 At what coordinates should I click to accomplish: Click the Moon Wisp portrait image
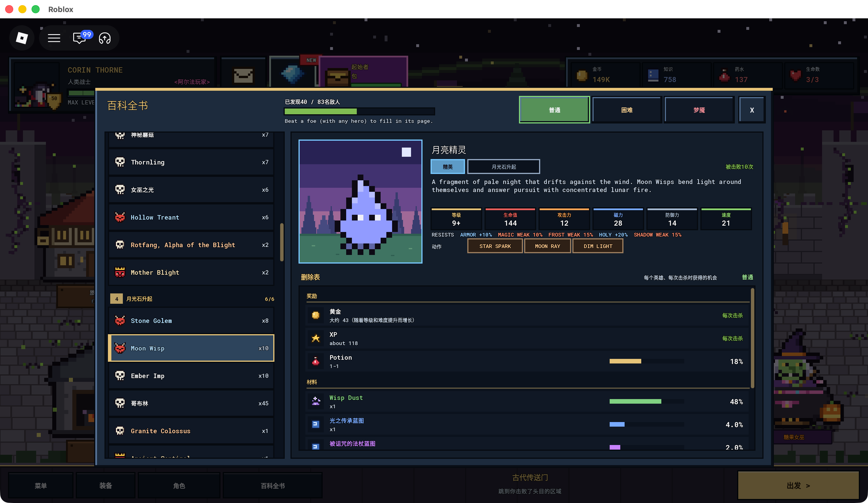[360, 201]
